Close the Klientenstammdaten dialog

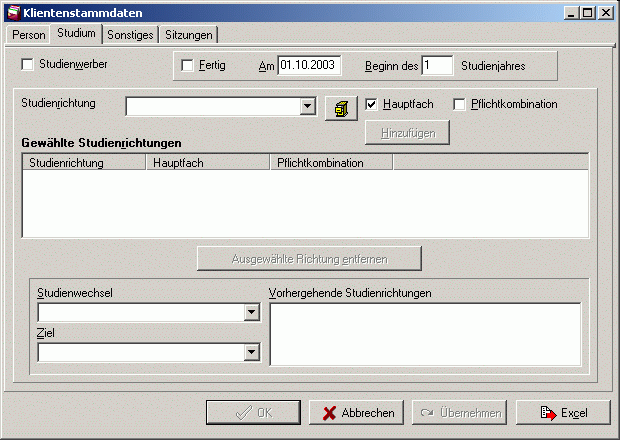coord(606,13)
